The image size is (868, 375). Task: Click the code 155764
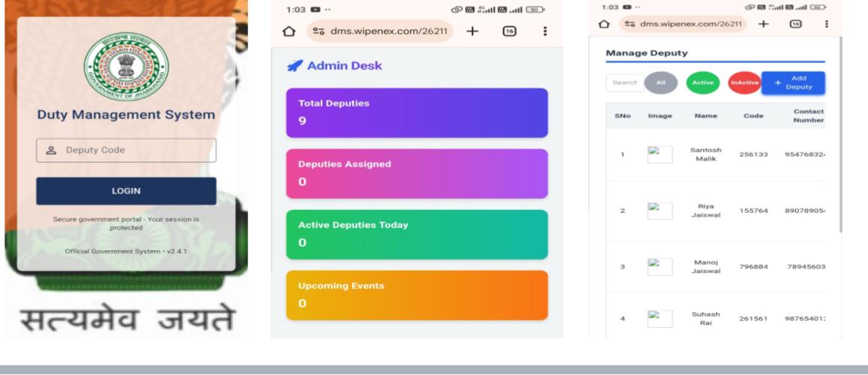753,211
